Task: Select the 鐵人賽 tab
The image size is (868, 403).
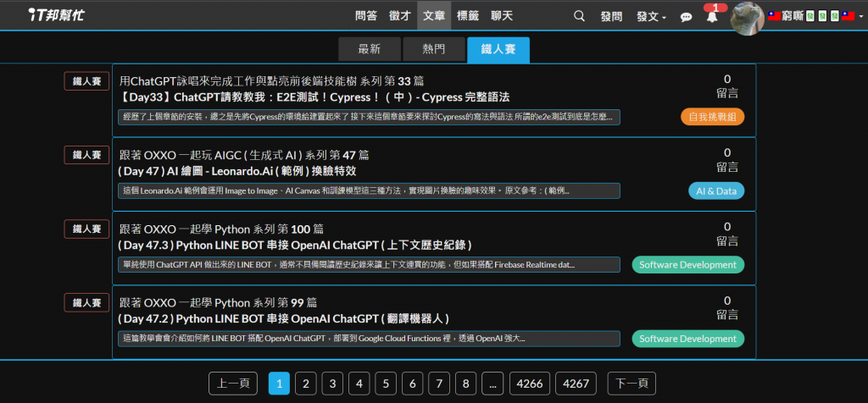Action: click(x=498, y=50)
